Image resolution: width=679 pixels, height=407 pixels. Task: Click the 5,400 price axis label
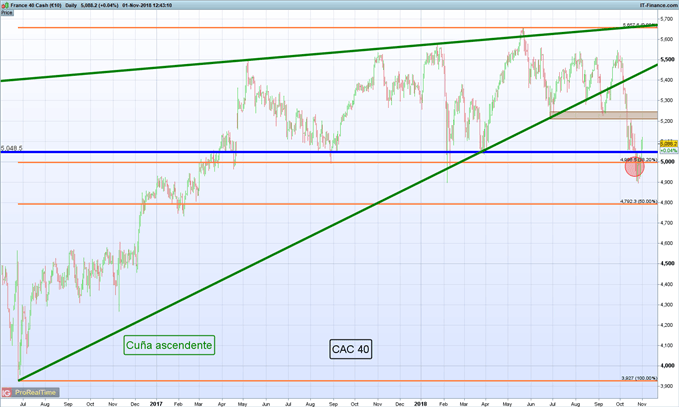click(667, 80)
